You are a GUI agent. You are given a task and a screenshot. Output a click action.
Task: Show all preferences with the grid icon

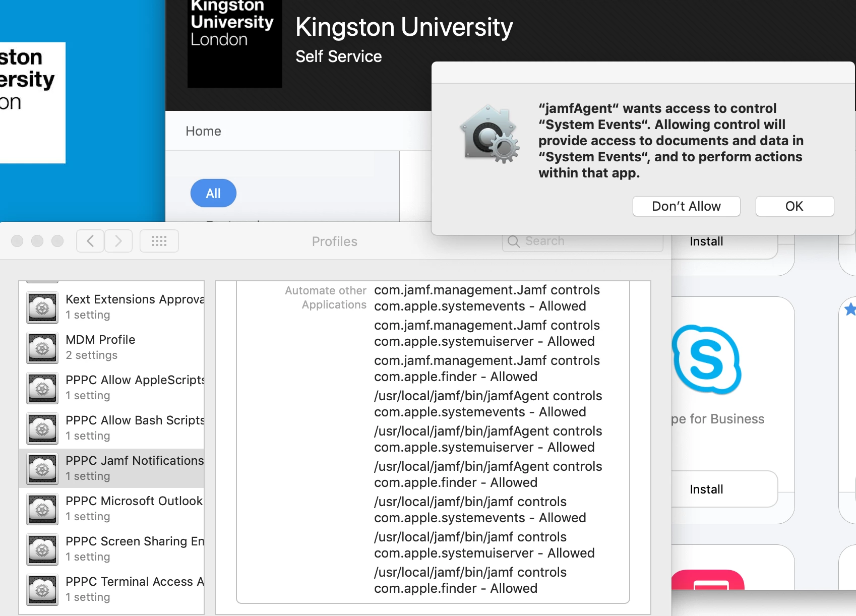[159, 241]
